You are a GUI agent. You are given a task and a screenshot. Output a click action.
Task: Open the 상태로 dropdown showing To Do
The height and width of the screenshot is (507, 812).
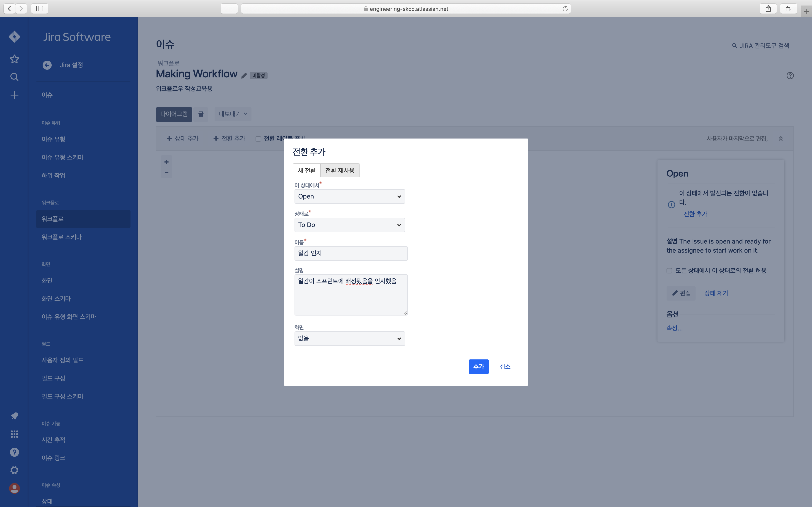(x=349, y=225)
